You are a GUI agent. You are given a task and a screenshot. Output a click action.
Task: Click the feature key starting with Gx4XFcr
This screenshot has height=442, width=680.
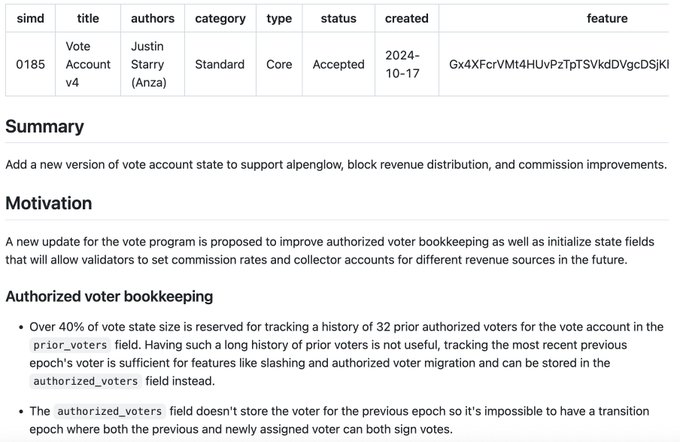(558, 64)
